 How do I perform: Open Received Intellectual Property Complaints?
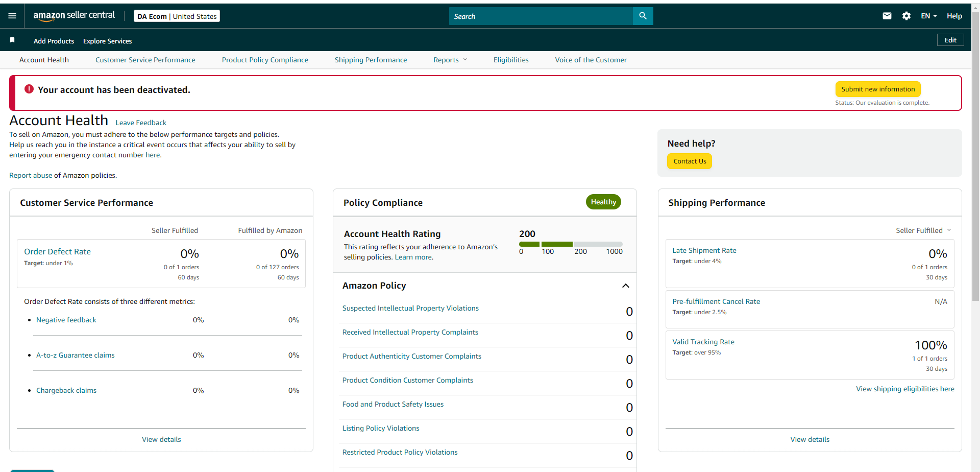[410, 332]
